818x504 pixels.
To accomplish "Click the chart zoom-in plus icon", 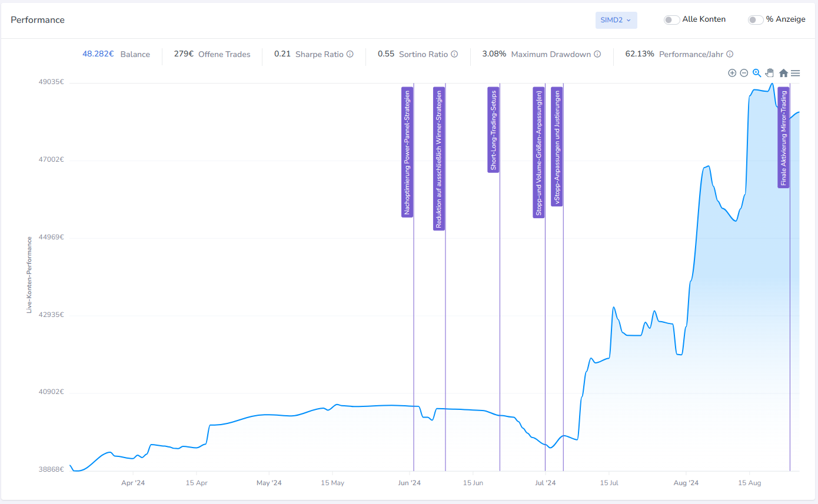I will (732, 73).
